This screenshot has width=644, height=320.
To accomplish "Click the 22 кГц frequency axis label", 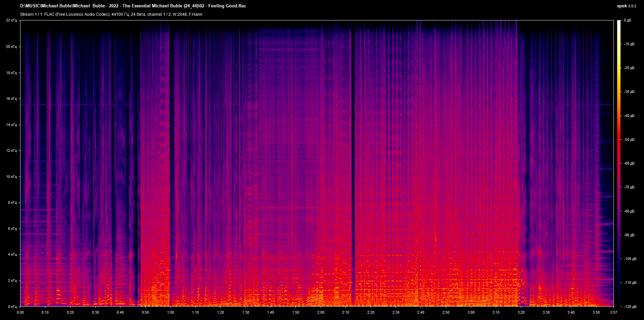I will coord(11,20).
